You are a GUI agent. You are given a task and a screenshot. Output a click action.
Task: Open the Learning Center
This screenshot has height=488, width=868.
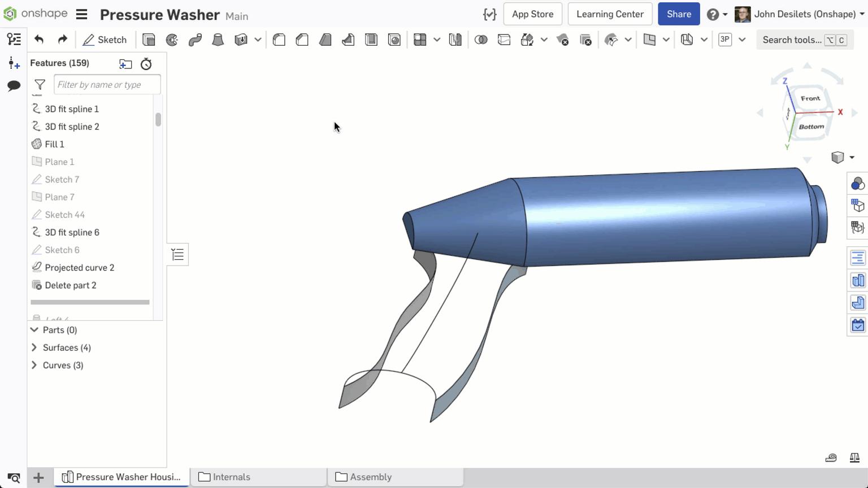610,14
